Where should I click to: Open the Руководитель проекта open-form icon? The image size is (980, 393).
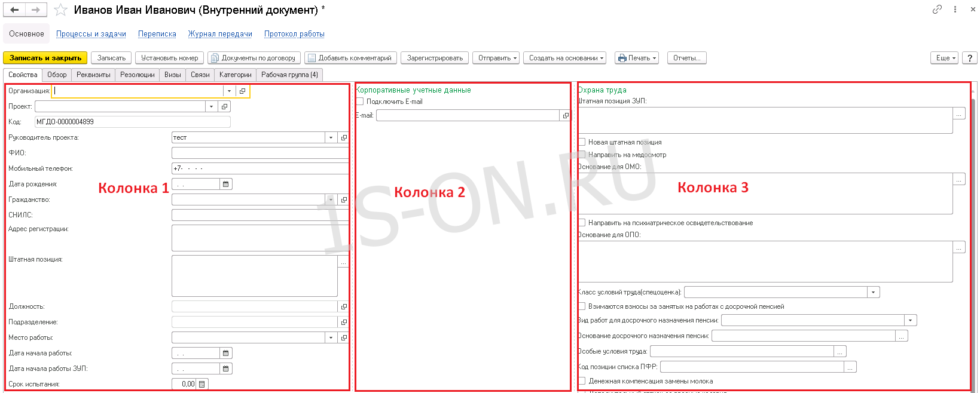(x=344, y=137)
